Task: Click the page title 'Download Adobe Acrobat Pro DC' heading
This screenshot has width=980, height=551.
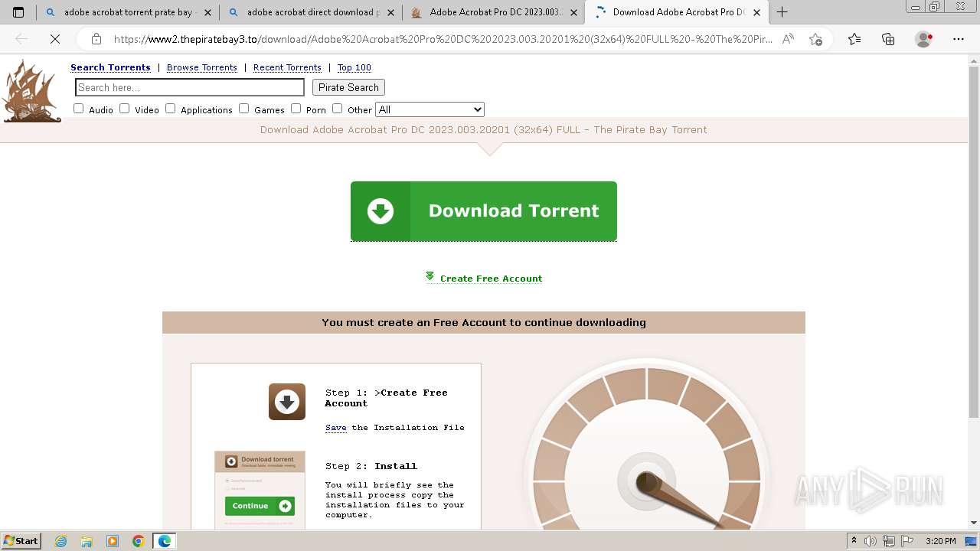Action: click(x=484, y=129)
